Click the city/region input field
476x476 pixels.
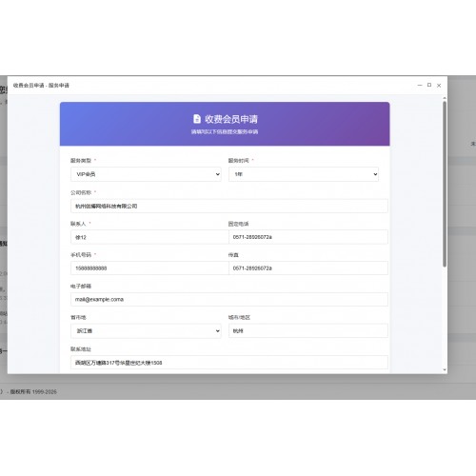click(x=308, y=331)
